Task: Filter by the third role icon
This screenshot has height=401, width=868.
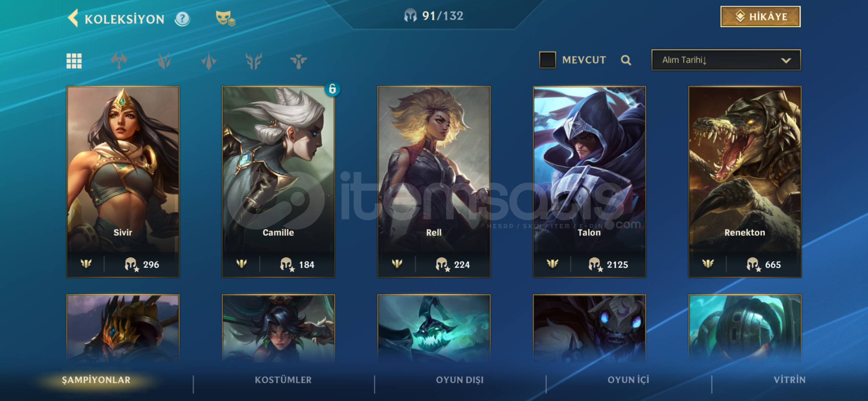Action: point(209,61)
